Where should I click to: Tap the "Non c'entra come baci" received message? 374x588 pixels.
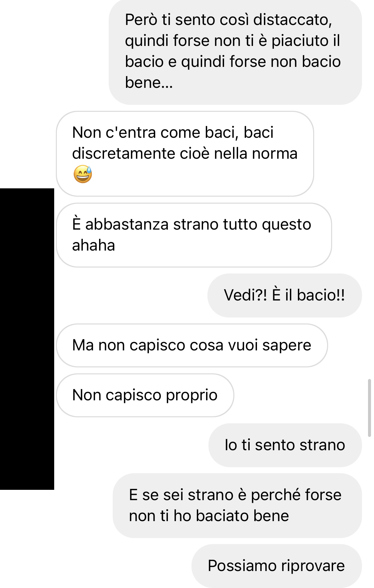[x=185, y=153]
